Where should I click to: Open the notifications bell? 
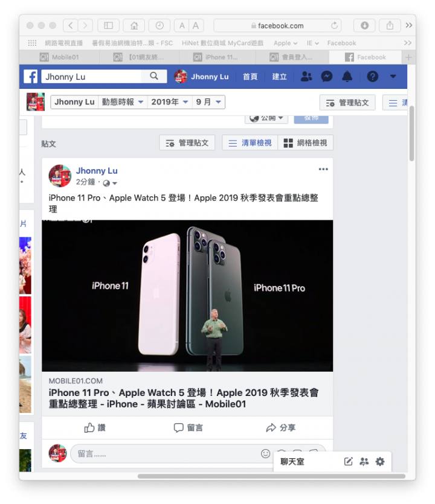pos(347,77)
